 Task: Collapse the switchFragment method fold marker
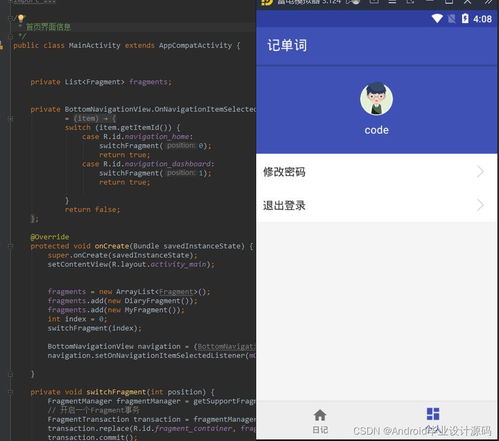point(11,392)
